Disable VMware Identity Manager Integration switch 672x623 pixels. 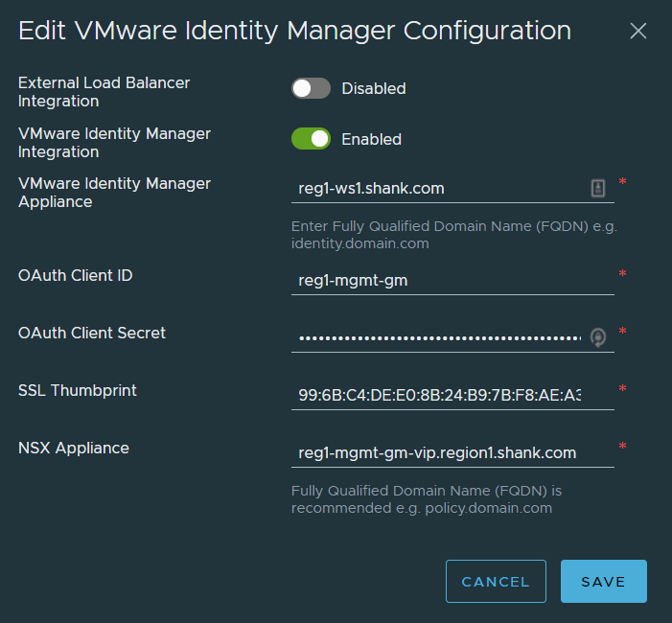coord(311,139)
